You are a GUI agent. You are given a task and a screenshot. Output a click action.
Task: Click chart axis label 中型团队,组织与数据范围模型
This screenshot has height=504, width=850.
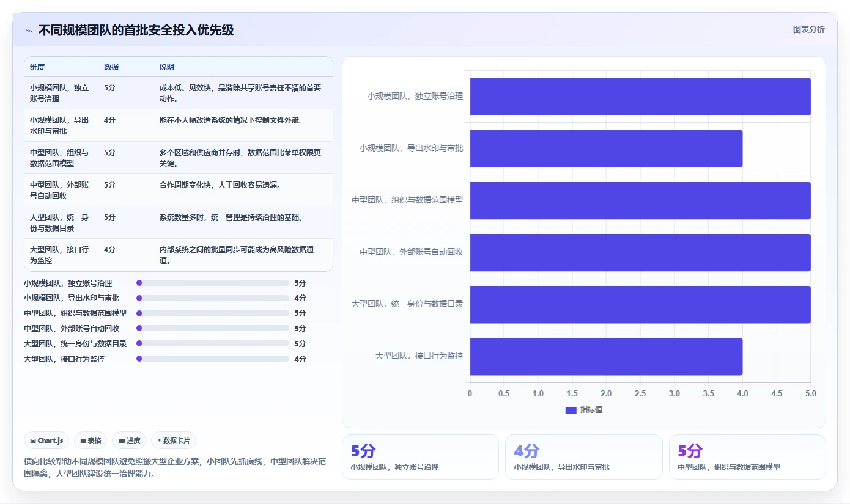[407, 200]
